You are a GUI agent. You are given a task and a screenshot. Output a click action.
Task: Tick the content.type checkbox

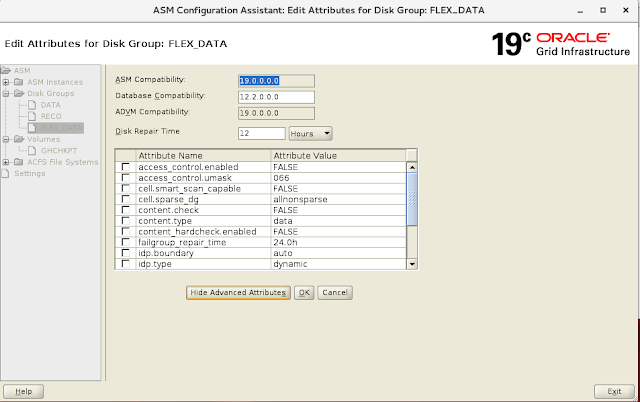[125, 221]
